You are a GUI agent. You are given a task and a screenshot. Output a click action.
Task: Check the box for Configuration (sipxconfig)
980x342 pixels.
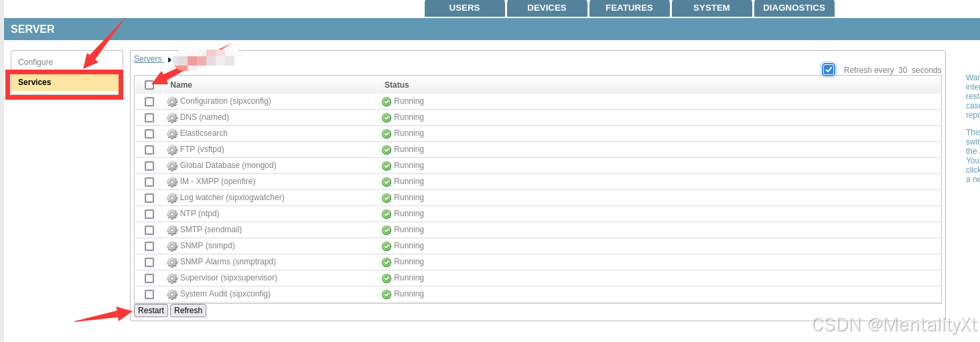149,102
